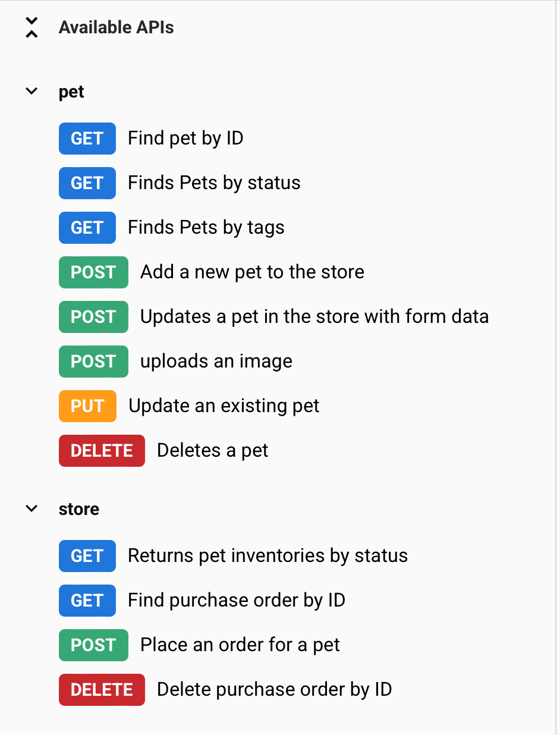Click the DELETE badge for Delete purchase order by ID
The height and width of the screenshot is (735, 560).
101,689
